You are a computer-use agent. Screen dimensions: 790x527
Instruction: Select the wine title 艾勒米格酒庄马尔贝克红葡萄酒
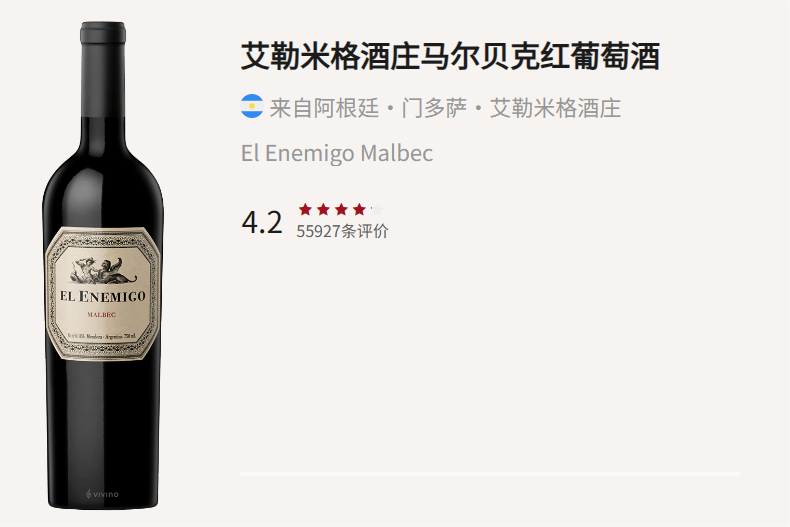coord(450,56)
